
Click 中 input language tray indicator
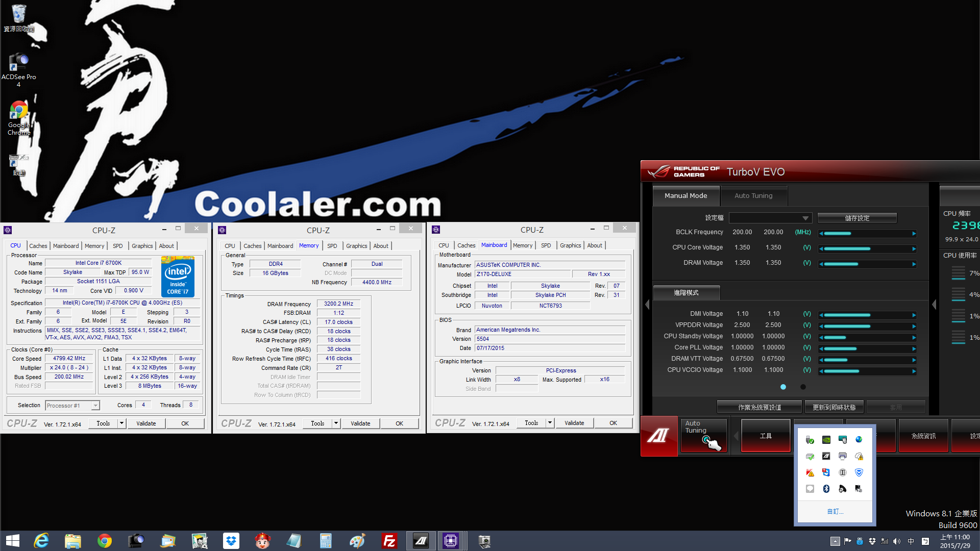click(x=911, y=541)
